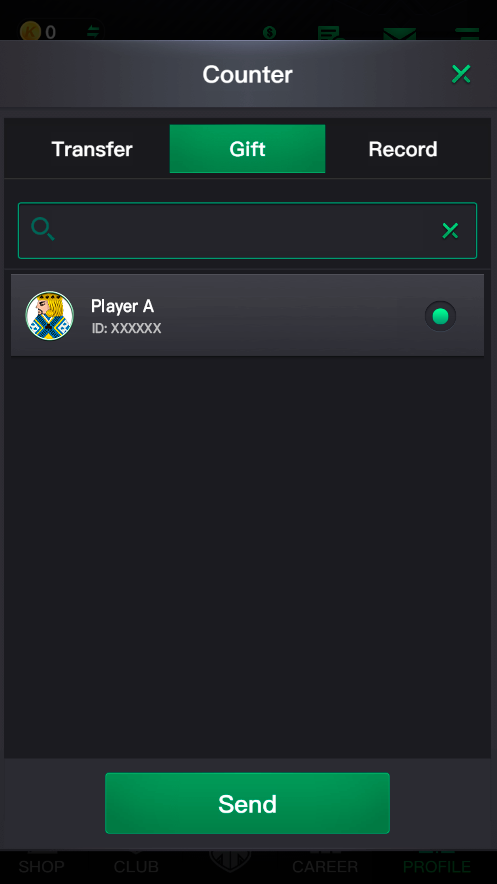
Task: Close the Counter dialog with the X
Action: pyautogui.click(x=461, y=74)
